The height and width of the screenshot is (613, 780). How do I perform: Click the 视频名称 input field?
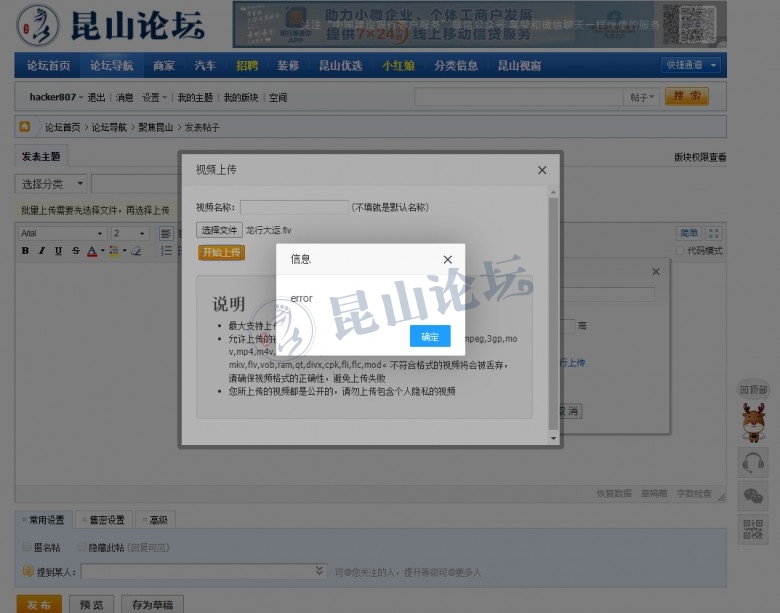coord(294,208)
